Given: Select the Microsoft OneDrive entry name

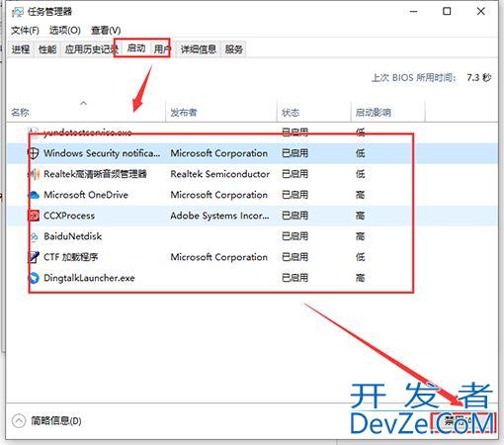Looking at the screenshot, I should [x=86, y=195].
